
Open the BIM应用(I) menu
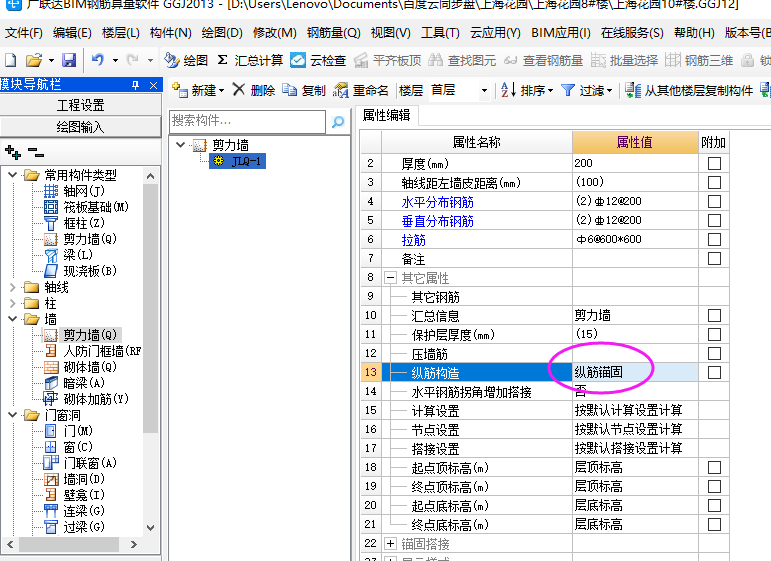561,33
